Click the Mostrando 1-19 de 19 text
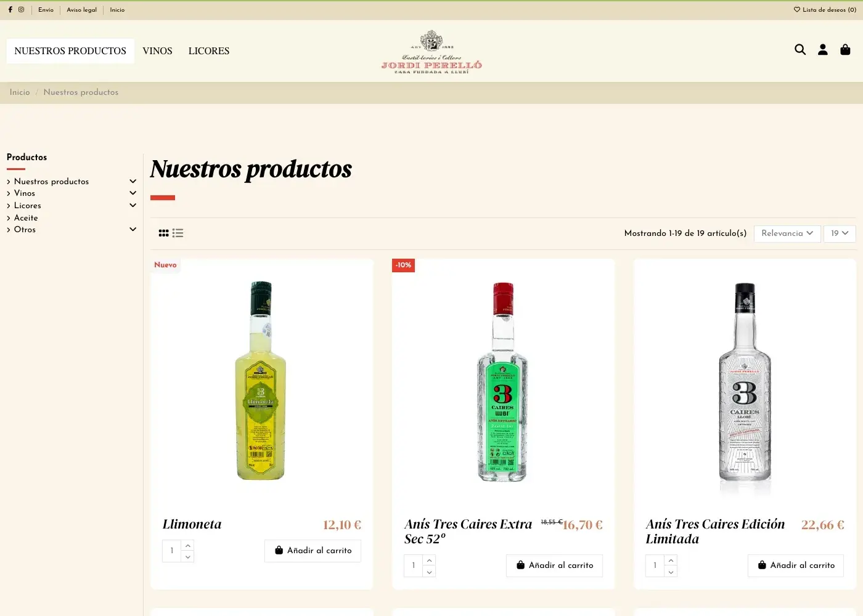Screen dimensions: 863x616 click(x=685, y=233)
